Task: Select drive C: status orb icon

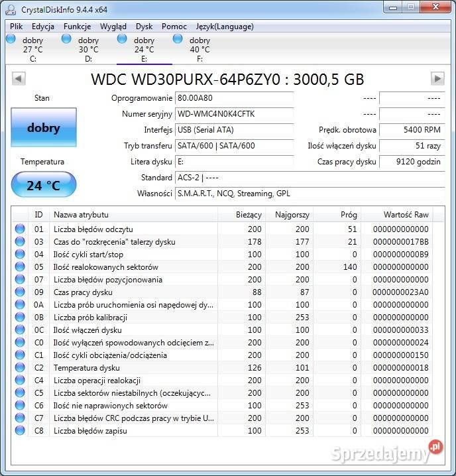Action: [11, 39]
